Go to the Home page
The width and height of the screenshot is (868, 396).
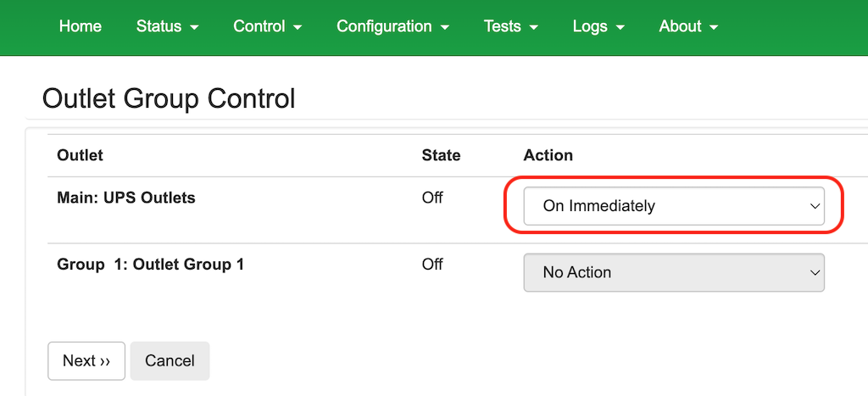81,26
